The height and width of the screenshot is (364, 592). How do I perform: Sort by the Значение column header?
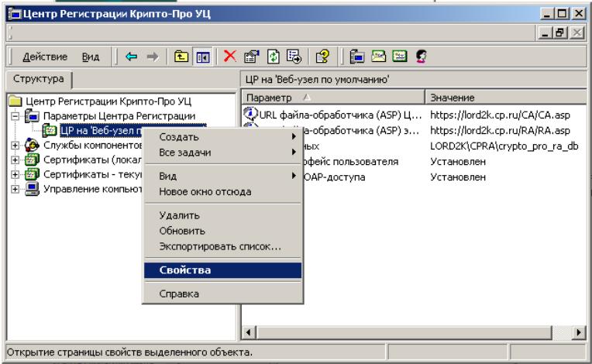click(506, 98)
